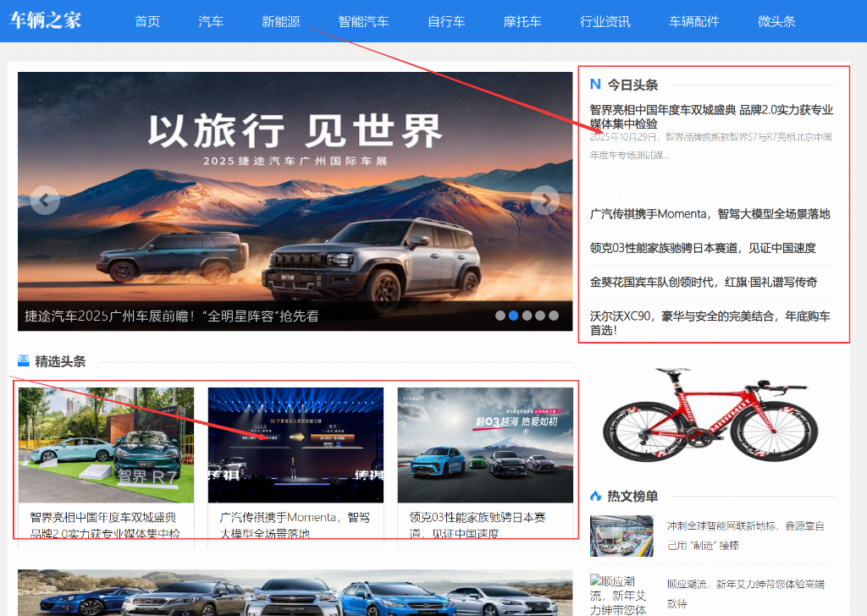Select the last carousel indicator dot

[x=554, y=316]
